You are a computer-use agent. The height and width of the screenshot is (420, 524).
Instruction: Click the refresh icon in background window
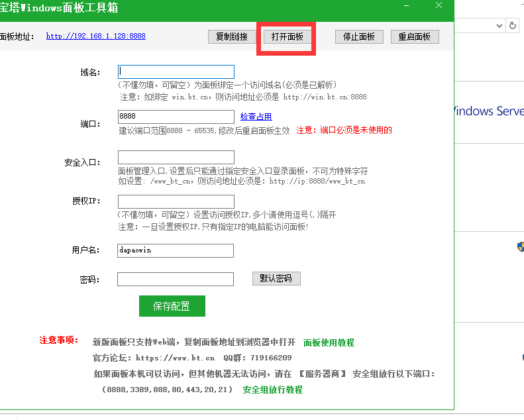(x=513, y=25)
